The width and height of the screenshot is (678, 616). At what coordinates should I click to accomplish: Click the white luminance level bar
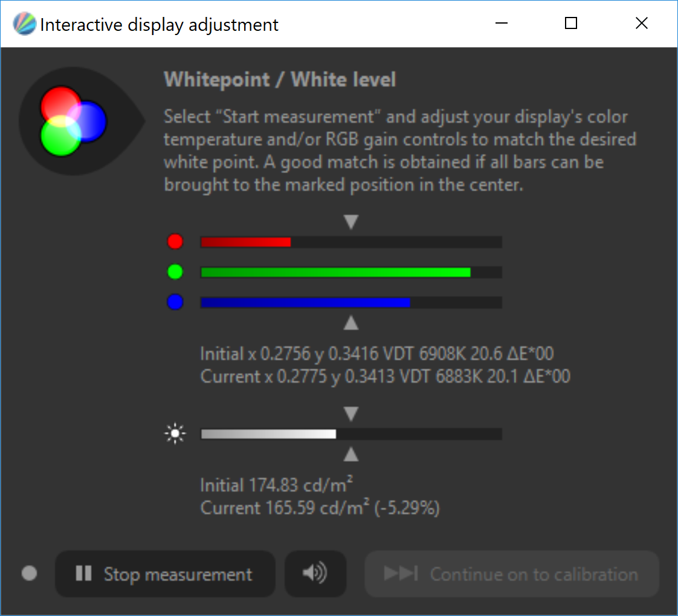[351, 434]
